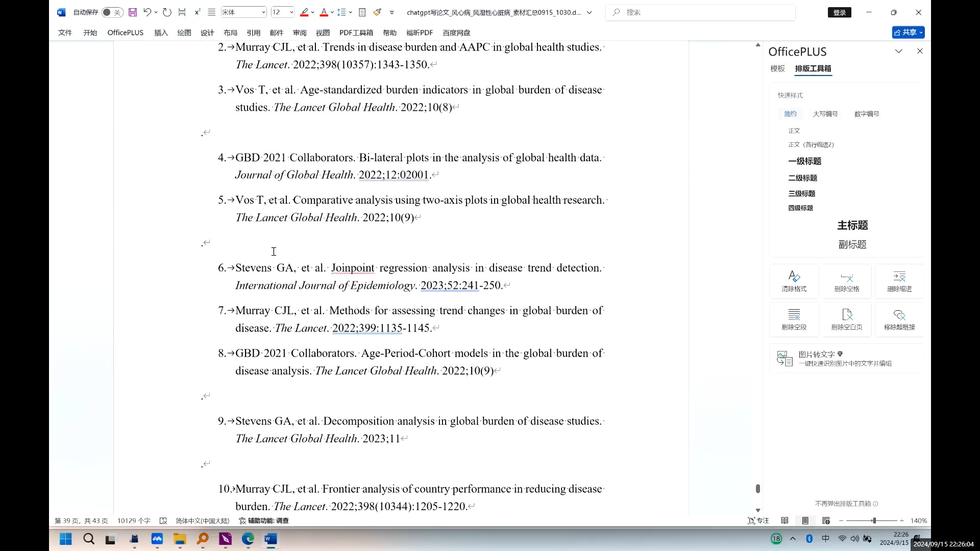This screenshot has width=980, height=551.
Task: Open the 审阅 Review ribbon tab
Action: coord(300,33)
